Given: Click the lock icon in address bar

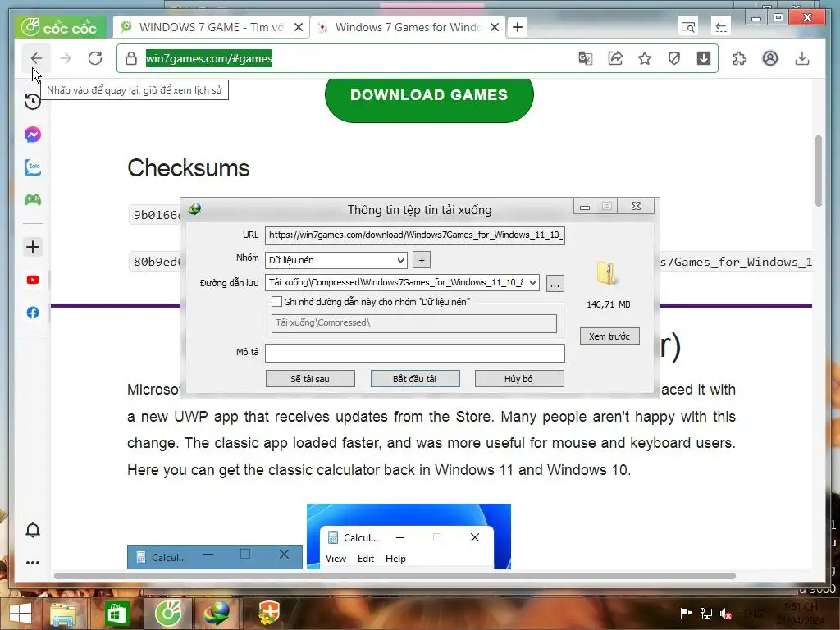Looking at the screenshot, I should [131, 58].
